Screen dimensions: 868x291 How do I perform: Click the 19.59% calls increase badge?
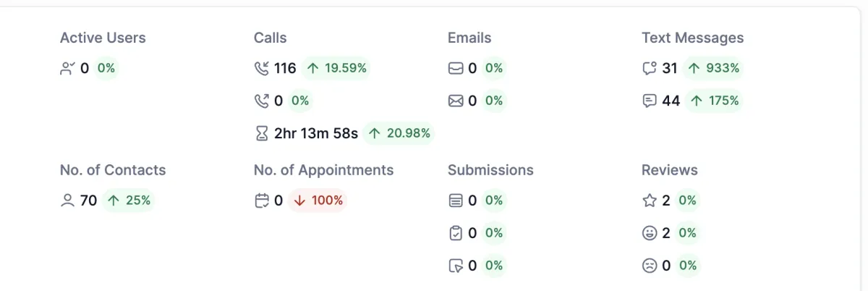(x=336, y=69)
